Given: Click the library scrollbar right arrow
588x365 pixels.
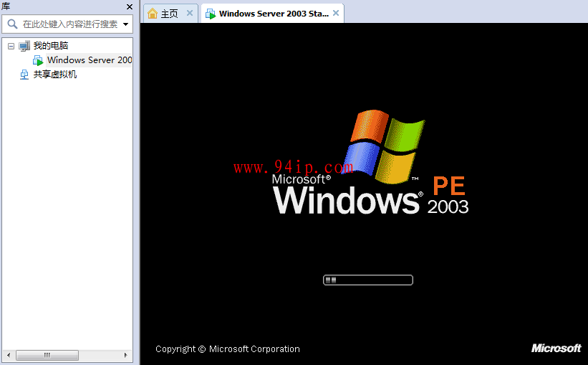Looking at the screenshot, I should click(x=125, y=355).
